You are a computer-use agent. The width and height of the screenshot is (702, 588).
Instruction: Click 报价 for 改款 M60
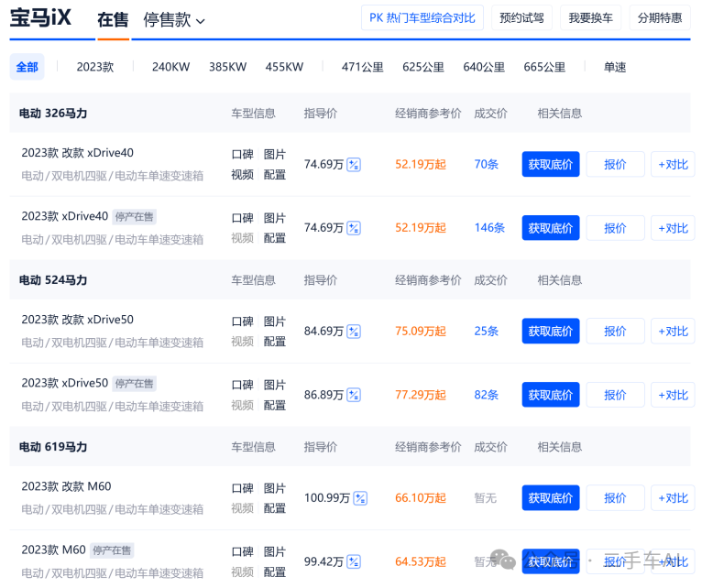pos(615,498)
